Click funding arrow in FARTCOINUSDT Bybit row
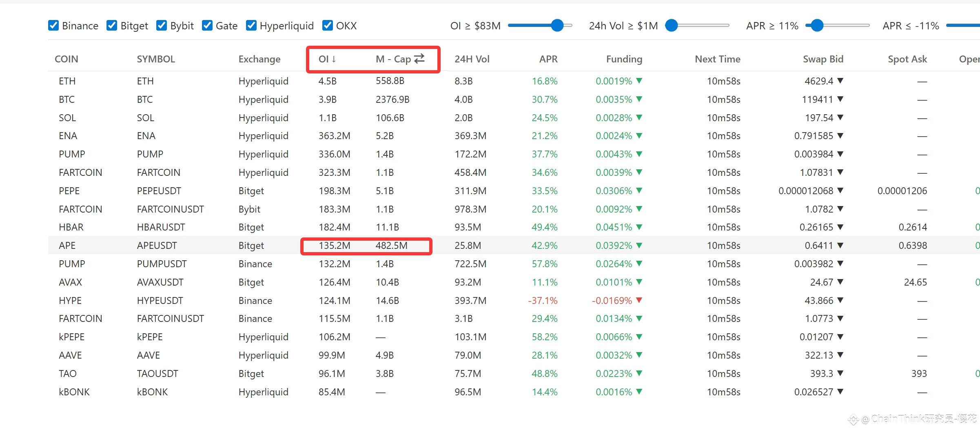The width and height of the screenshot is (980, 430). (x=639, y=209)
